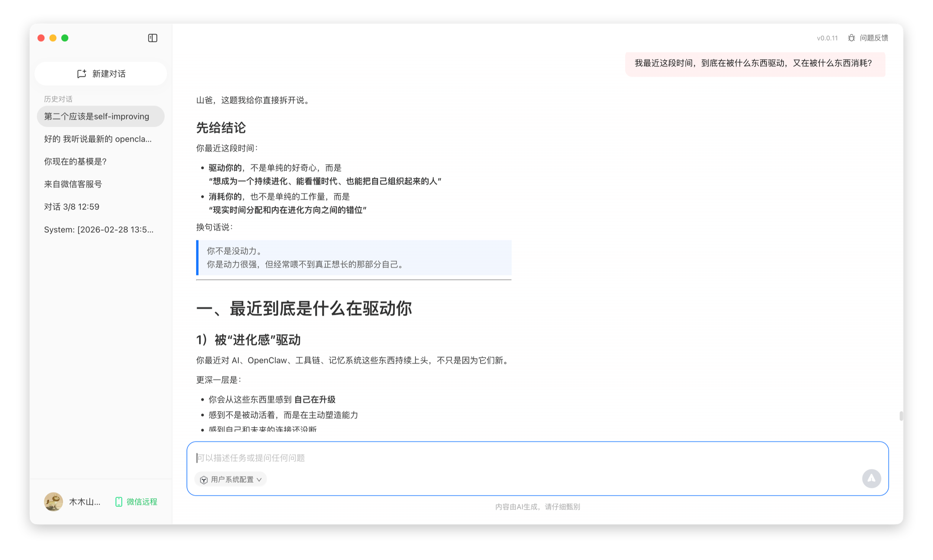The height and width of the screenshot is (560, 933).
Task: Focus the message input field
Action: pyautogui.click(x=528, y=458)
